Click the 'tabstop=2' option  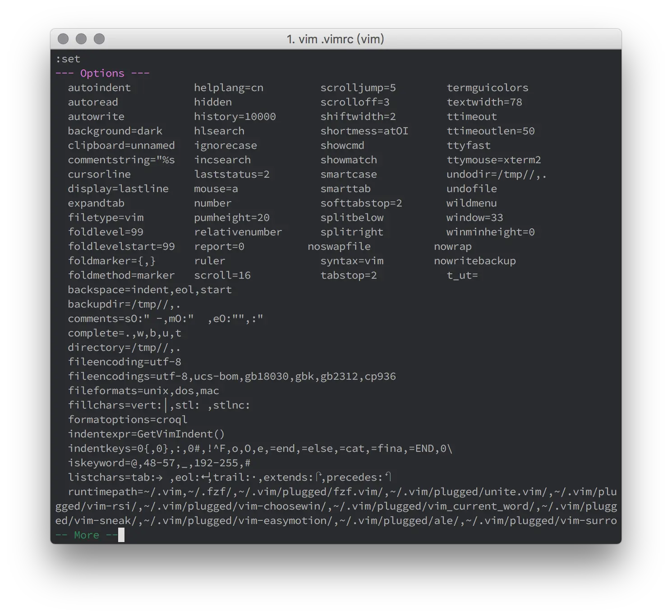(x=349, y=276)
